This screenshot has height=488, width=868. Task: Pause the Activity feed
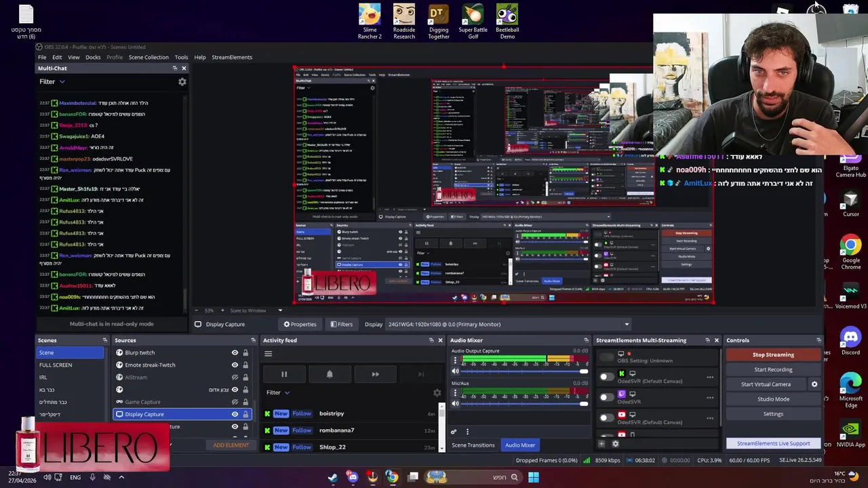pos(284,374)
